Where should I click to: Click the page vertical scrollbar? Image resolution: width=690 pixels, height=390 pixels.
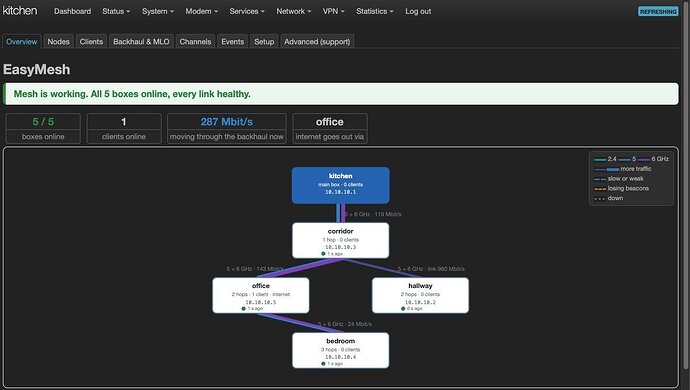(x=686, y=185)
